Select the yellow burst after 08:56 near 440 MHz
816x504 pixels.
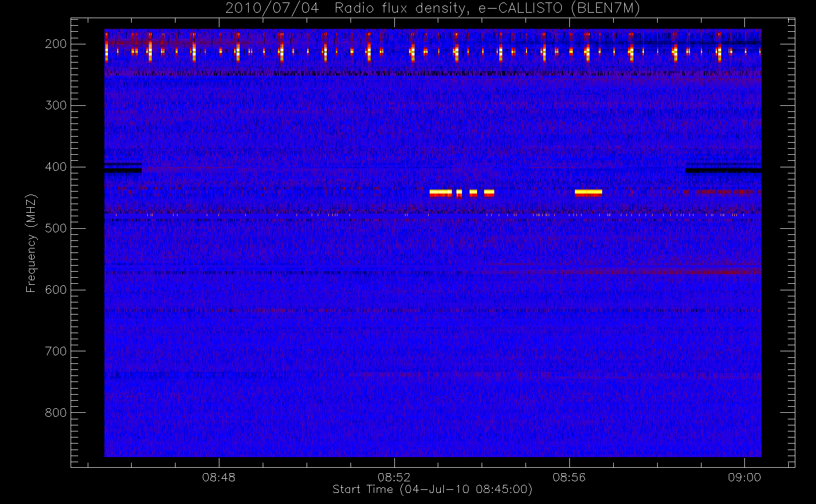click(x=589, y=193)
